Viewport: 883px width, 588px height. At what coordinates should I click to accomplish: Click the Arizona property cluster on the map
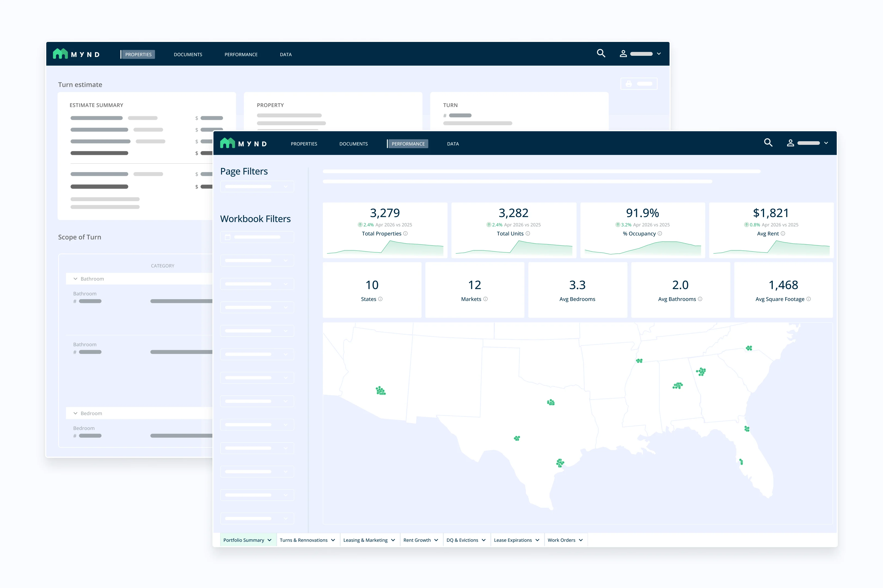tap(381, 391)
